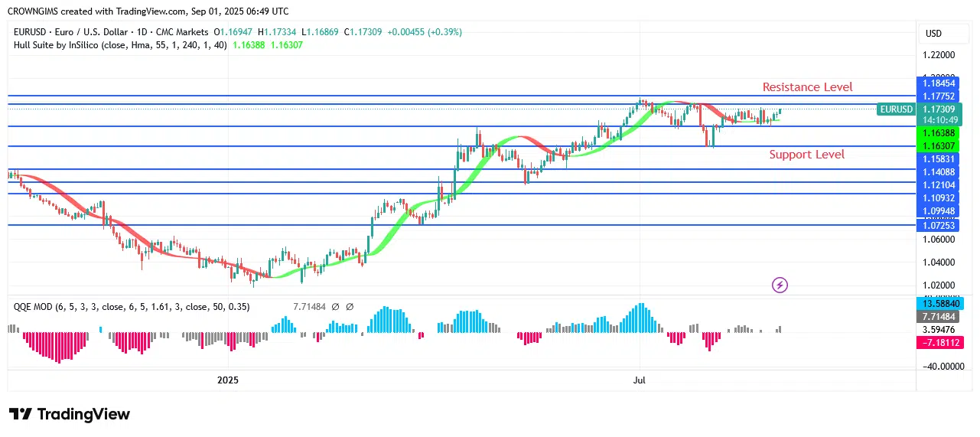Click the 14:10:49 candle countdown label
This screenshot has height=437, width=980.
(x=939, y=120)
